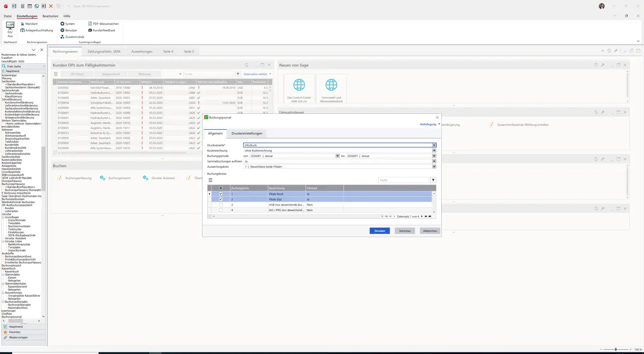
Task: Open PDF-Wasserzeichen in the ribbon
Action: click(103, 24)
